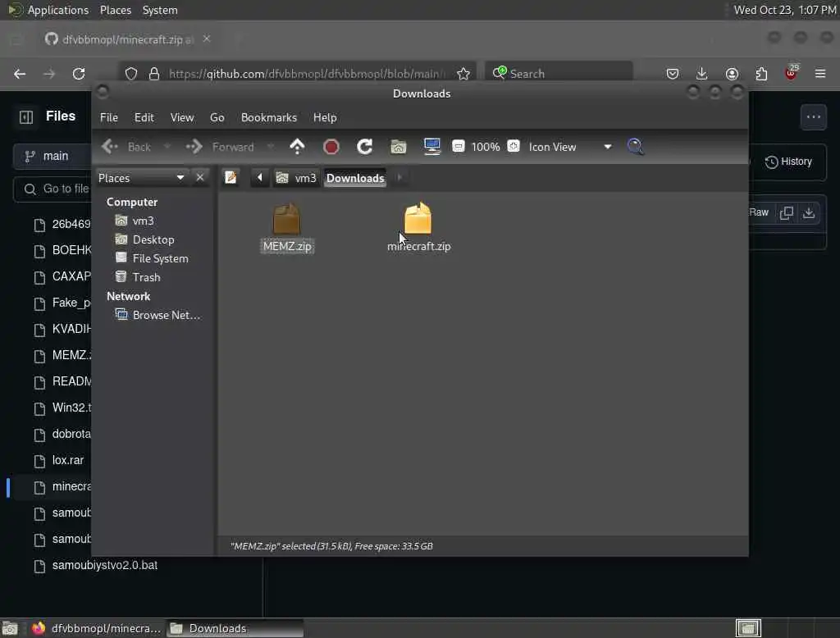Select the MEMZ.zip archive
Viewport: 840px width, 638px height.
286,228
